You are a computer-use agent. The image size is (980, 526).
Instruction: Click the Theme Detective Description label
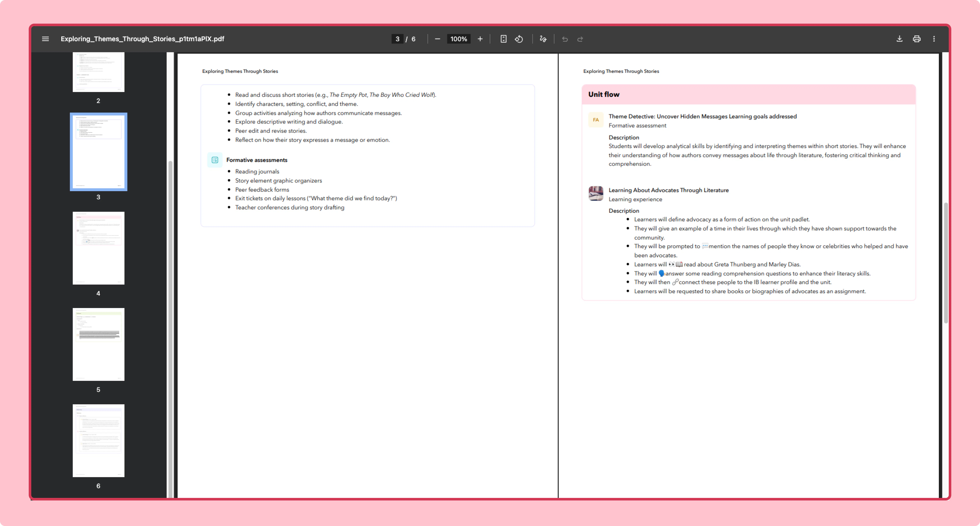[624, 137]
